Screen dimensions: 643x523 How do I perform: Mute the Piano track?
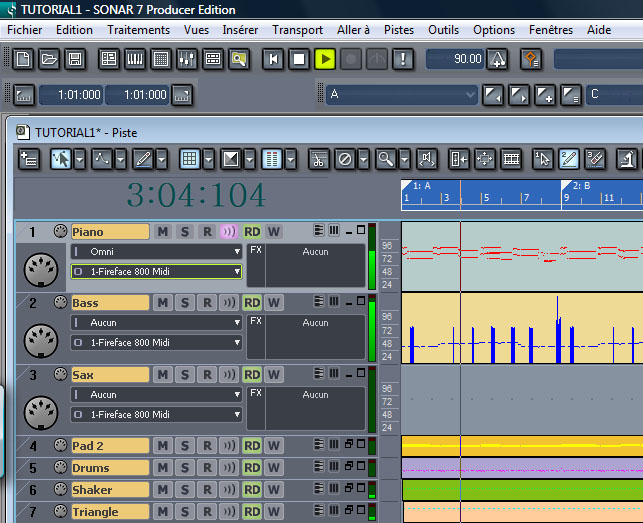(x=163, y=232)
